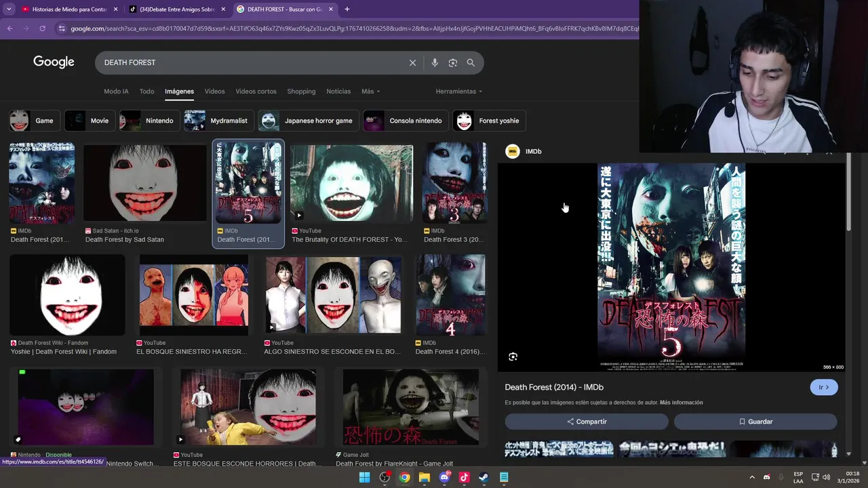This screenshot has height=488, width=868.
Task: Apply the Consola nintendo filter chip
Action: (406, 121)
